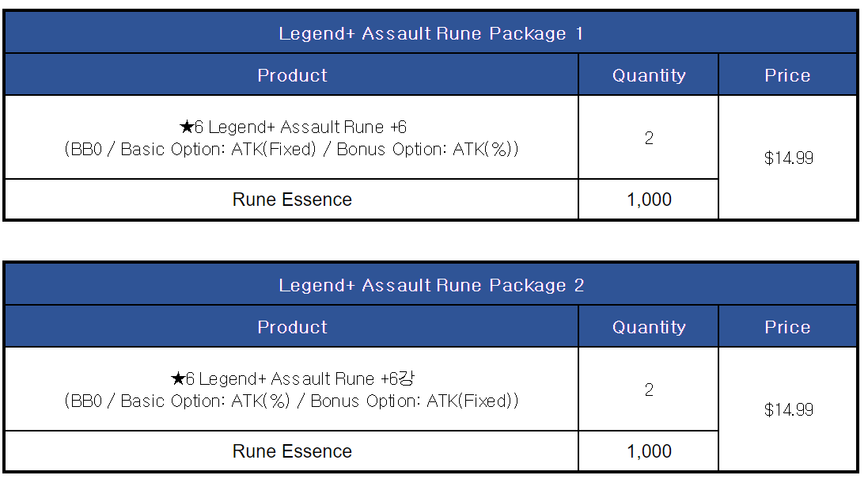The image size is (868, 479).
Task: Select the ATK(%) basic option line in Package 2
Action: click(292, 401)
